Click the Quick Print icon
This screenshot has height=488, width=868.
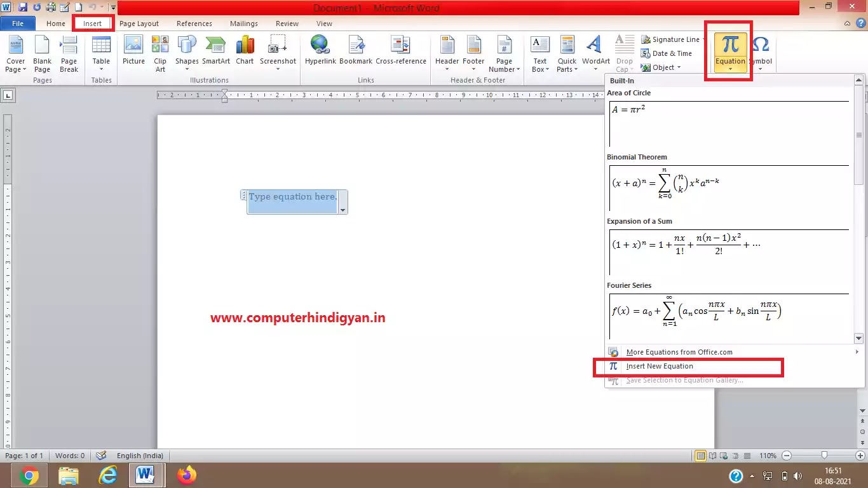[51, 8]
